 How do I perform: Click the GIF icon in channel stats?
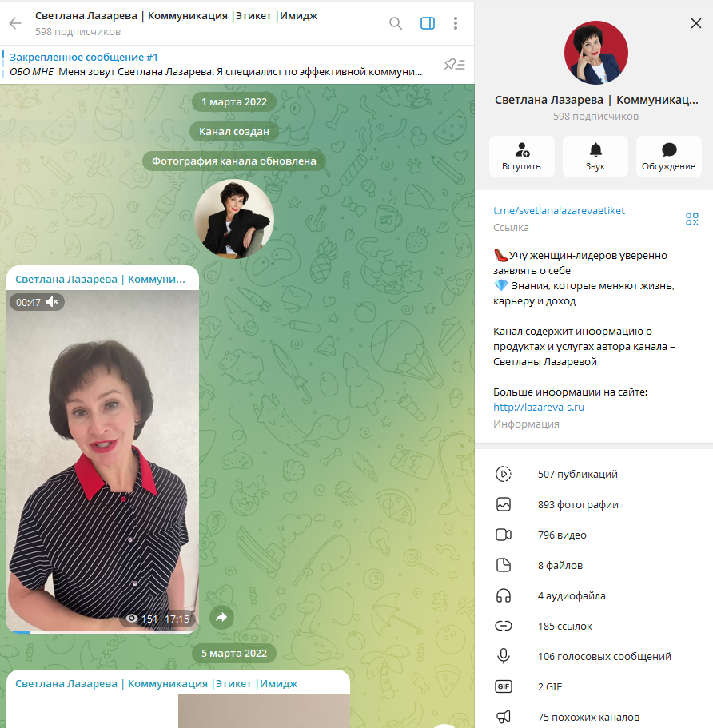point(504,686)
